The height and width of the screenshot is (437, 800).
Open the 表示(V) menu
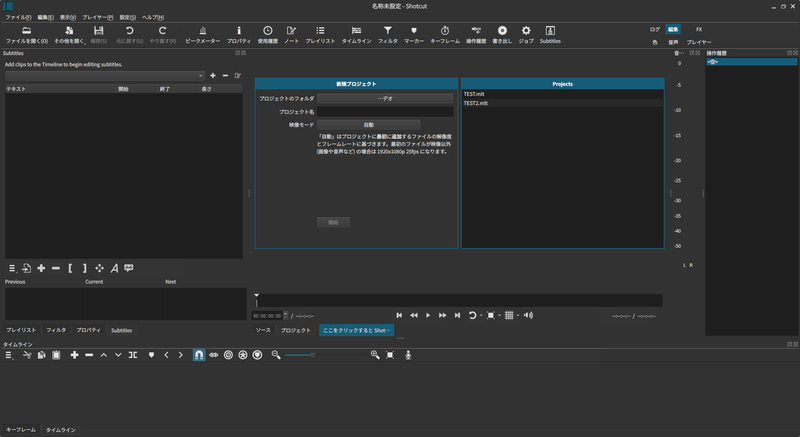pyautogui.click(x=68, y=17)
